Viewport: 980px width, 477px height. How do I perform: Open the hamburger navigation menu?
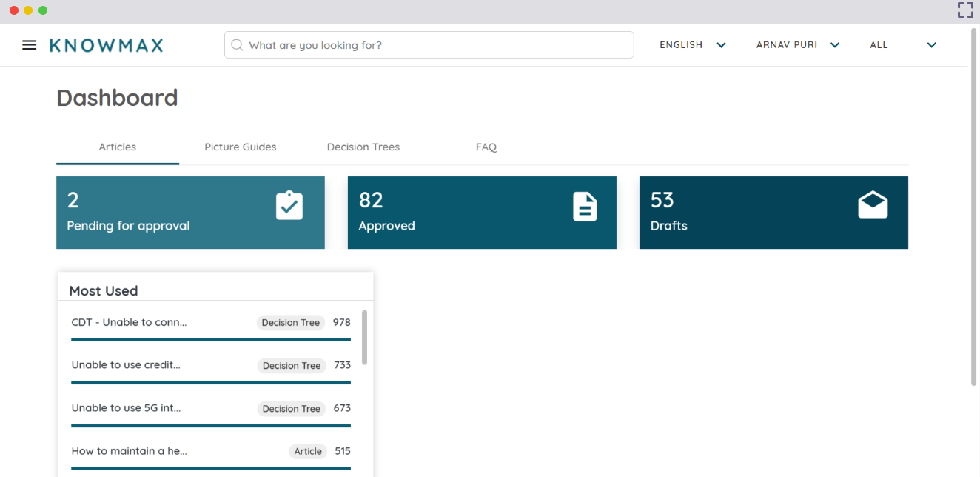pyautogui.click(x=29, y=44)
